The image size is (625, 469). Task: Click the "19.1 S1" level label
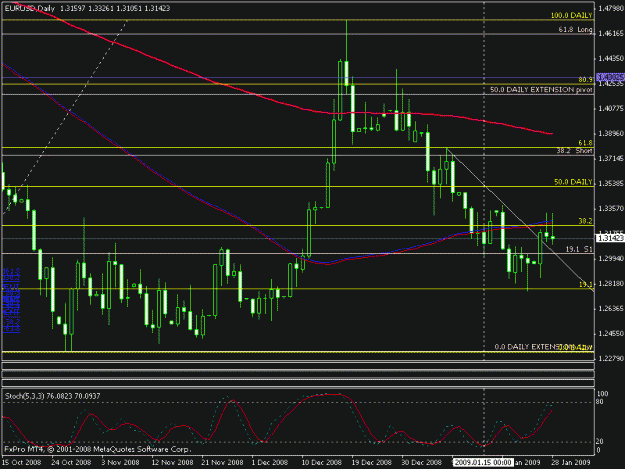click(x=579, y=249)
